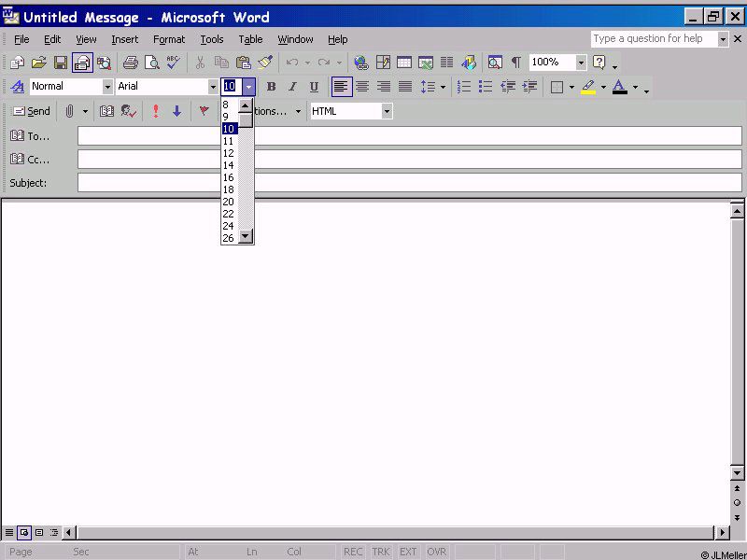Select font size 14 from the list

229,165
